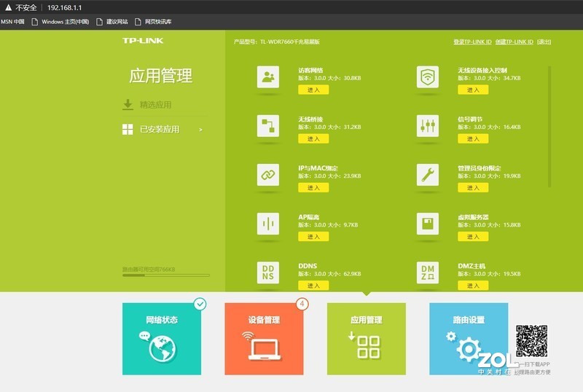Select the AP隔离 isolation icon
The image size is (583, 392).
tap(267, 224)
